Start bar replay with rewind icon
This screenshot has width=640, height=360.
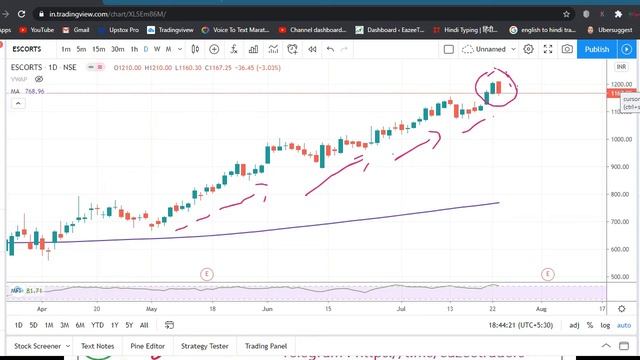(x=312, y=49)
